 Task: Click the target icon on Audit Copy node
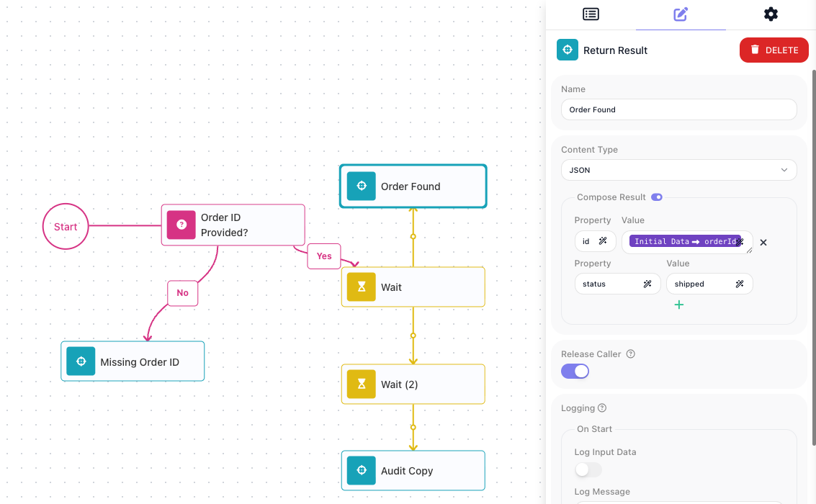point(361,470)
